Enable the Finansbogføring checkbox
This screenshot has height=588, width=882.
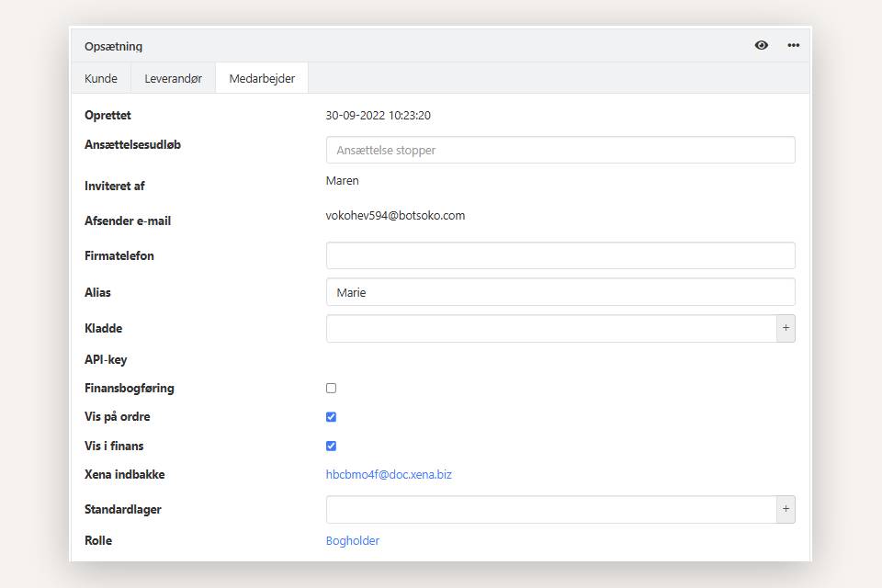331,388
